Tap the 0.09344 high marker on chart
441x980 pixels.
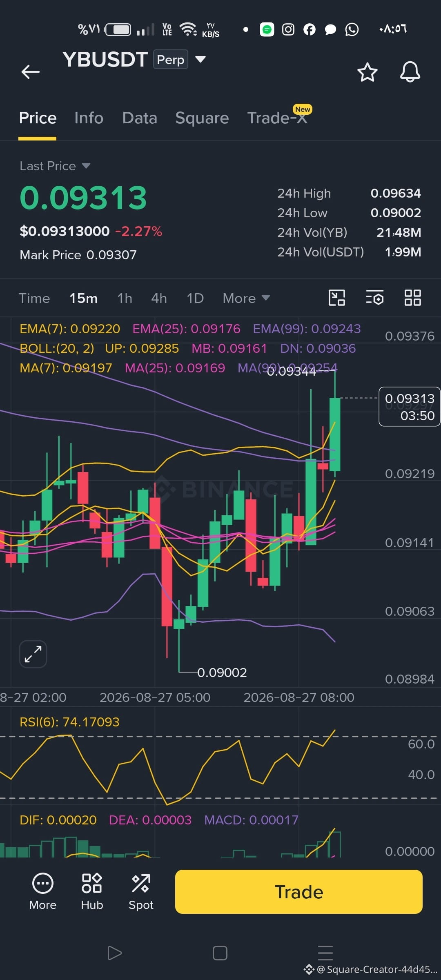click(292, 372)
